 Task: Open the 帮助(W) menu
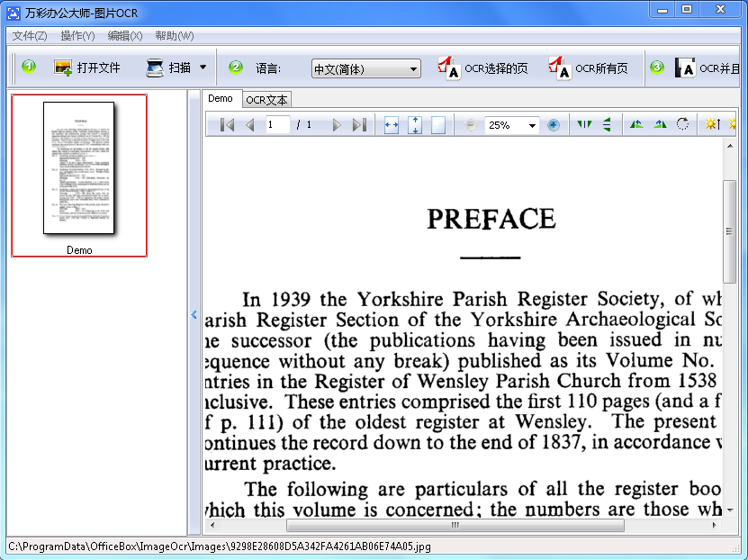(x=175, y=36)
